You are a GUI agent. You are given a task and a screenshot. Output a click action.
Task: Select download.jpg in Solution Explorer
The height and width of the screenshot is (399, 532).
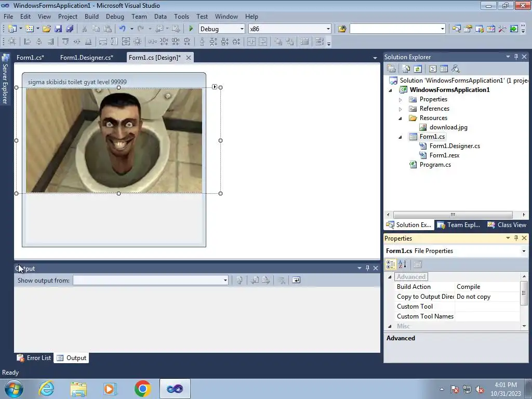tap(448, 127)
